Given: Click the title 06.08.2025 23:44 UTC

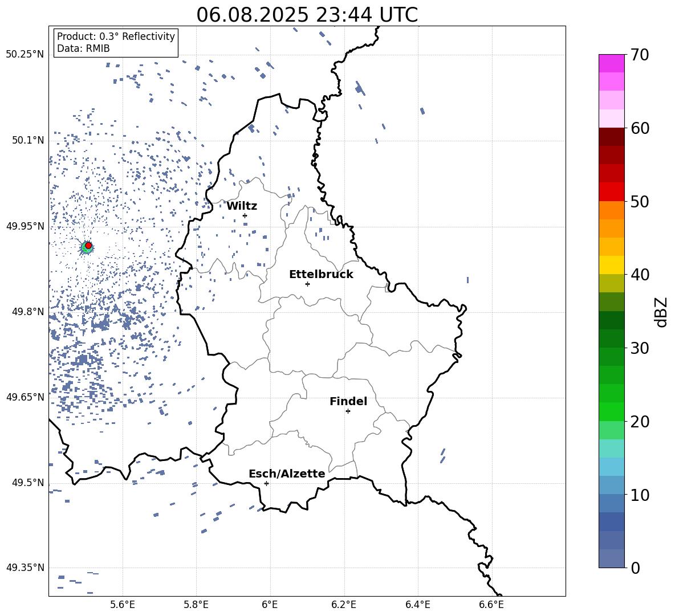Looking at the screenshot, I should tap(307, 15).
